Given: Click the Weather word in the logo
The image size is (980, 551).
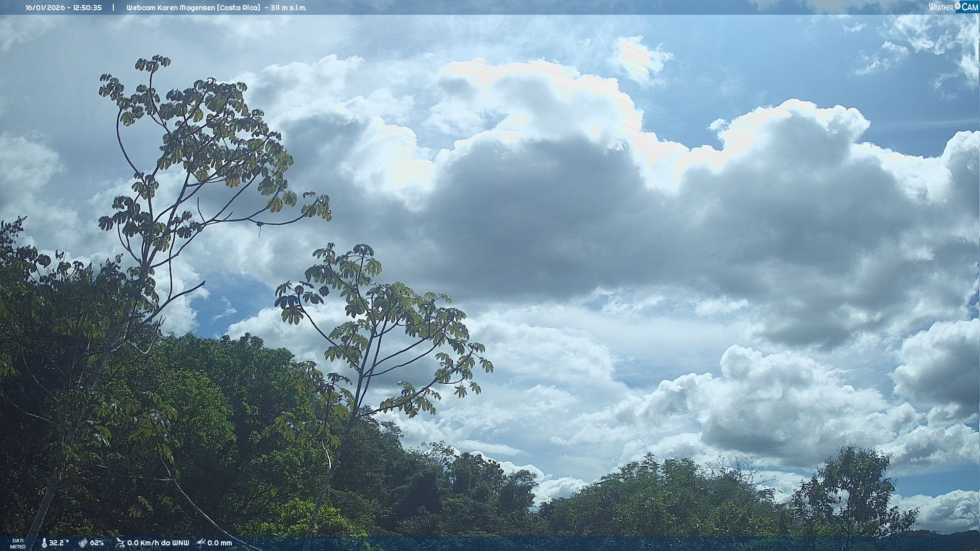Looking at the screenshot, I should [941, 8].
